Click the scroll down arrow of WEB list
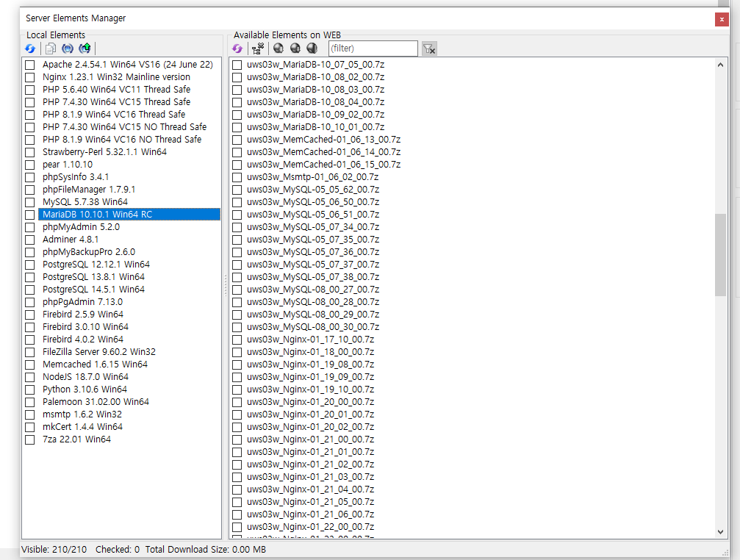This screenshot has height=560, width=740. 720,532
